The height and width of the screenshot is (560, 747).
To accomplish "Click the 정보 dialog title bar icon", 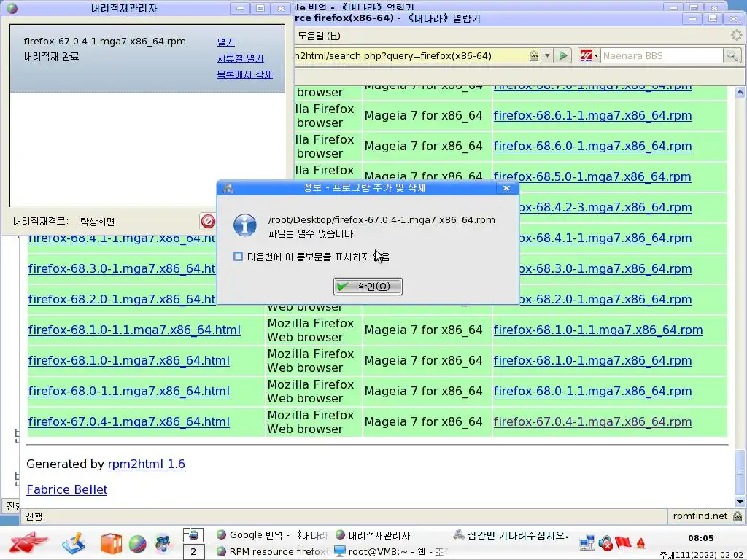I will 228,188.
